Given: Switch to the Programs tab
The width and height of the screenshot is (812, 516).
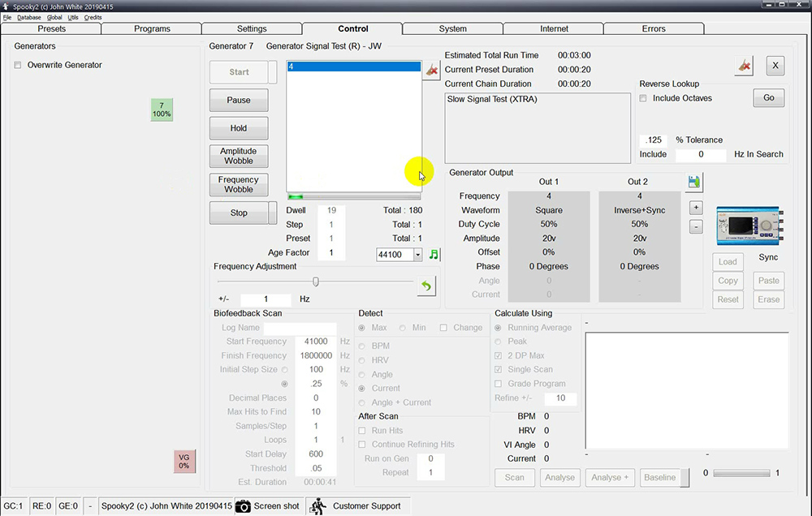Looking at the screenshot, I should tap(152, 28).
